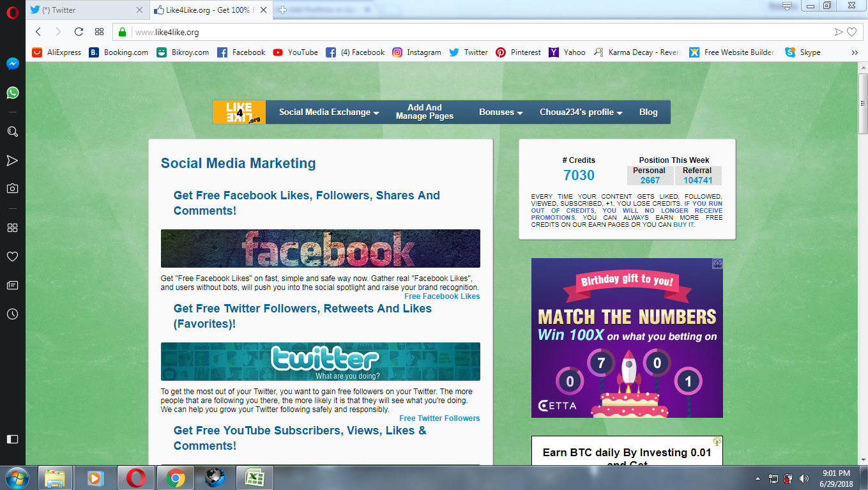Open Excel from the taskbar
Viewport: 868px width, 490px height.
coord(255,478)
